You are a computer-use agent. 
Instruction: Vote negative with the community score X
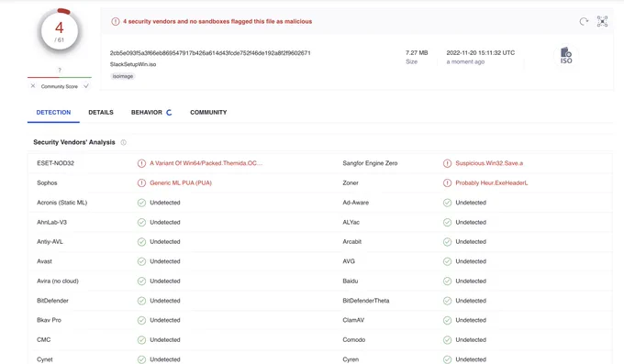tap(33, 86)
